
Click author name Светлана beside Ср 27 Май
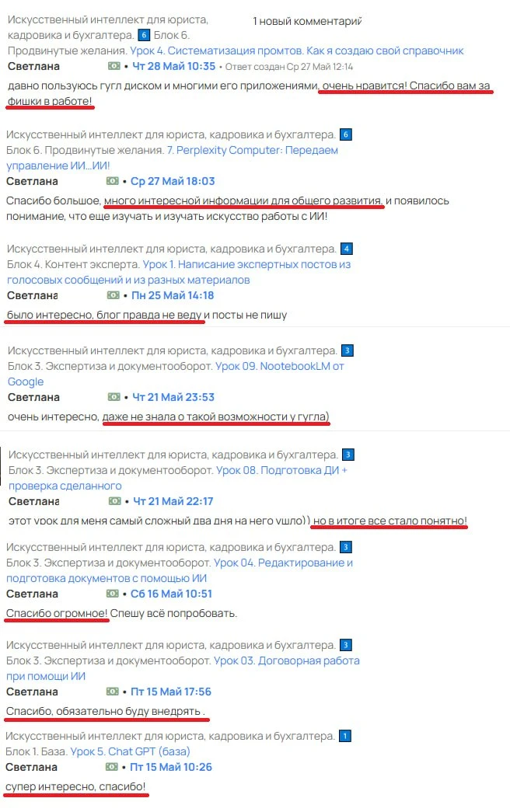32,181
